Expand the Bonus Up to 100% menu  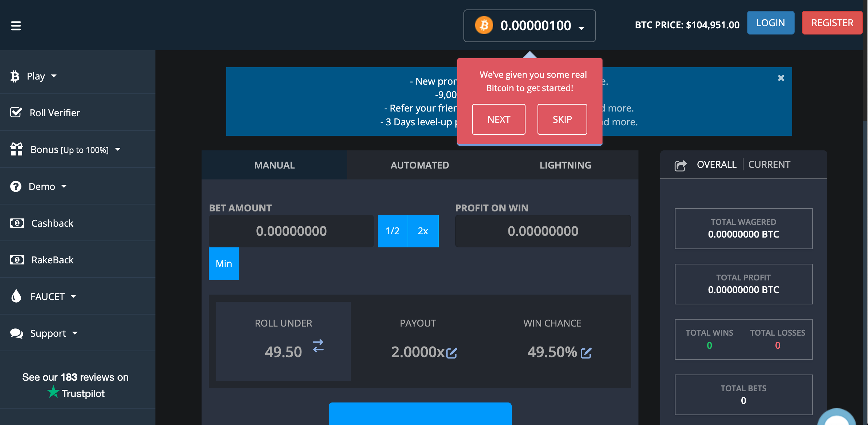click(70, 150)
